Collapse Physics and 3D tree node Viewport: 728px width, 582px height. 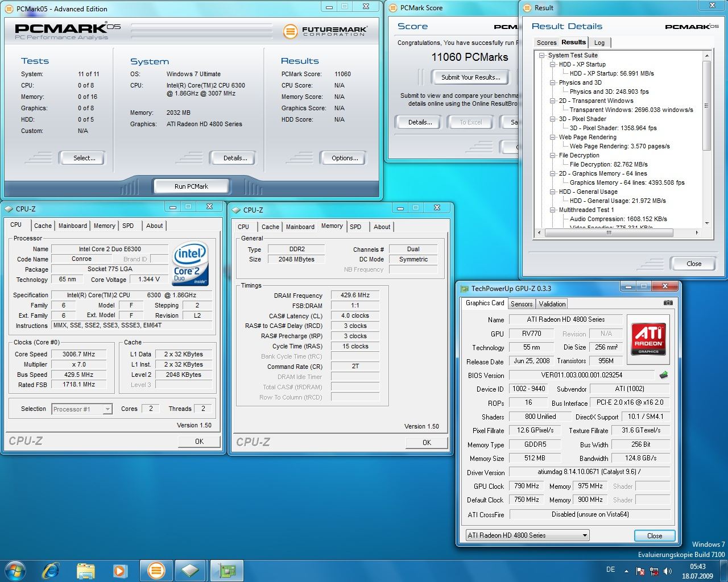click(x=553, y=82)
